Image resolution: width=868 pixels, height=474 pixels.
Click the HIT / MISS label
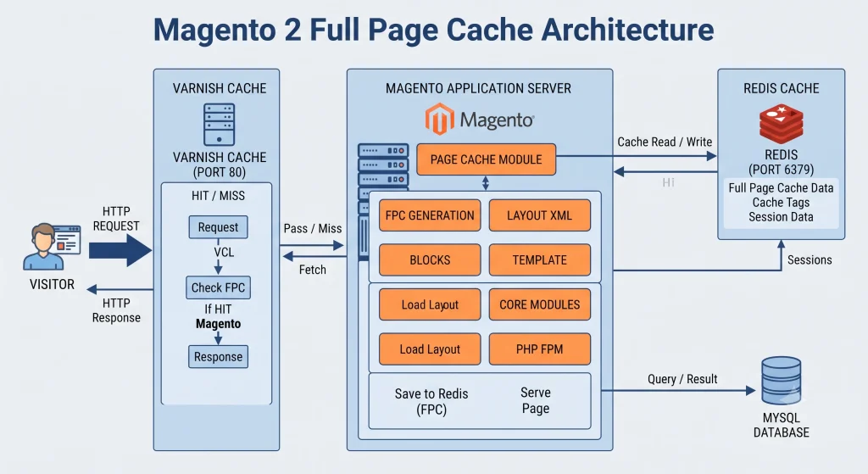[218, 196]
